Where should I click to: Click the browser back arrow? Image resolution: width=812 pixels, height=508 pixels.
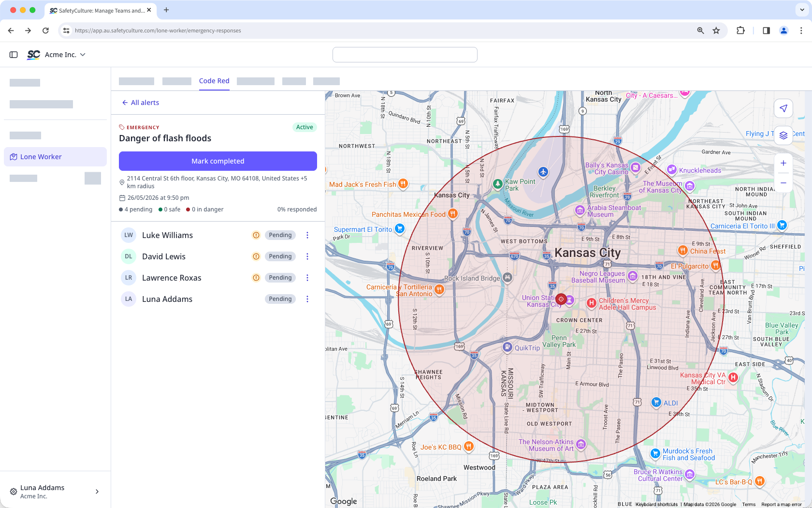pyautogui.click(x=11, y=30)
